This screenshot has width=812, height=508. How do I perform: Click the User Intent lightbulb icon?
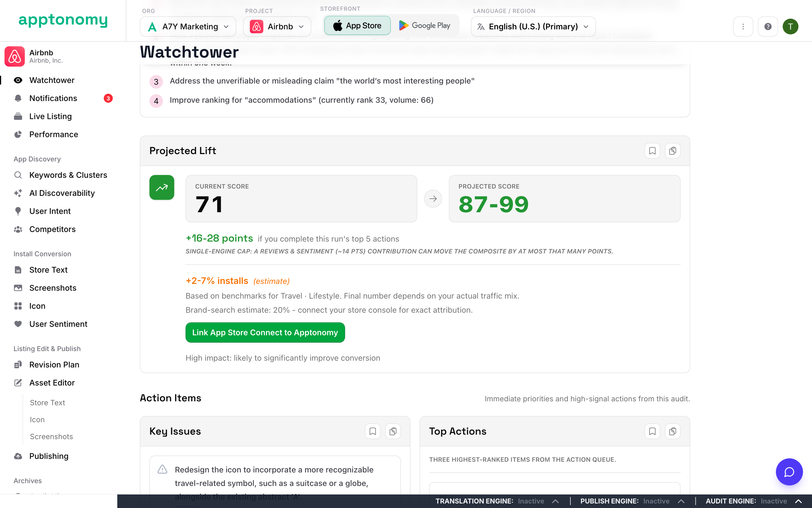pos(18,211)
